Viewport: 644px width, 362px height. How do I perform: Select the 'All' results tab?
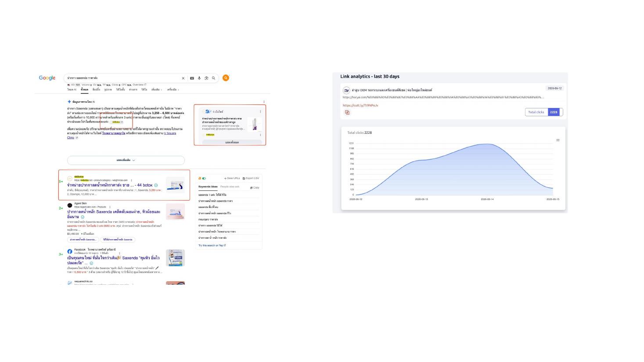(84, 90)
